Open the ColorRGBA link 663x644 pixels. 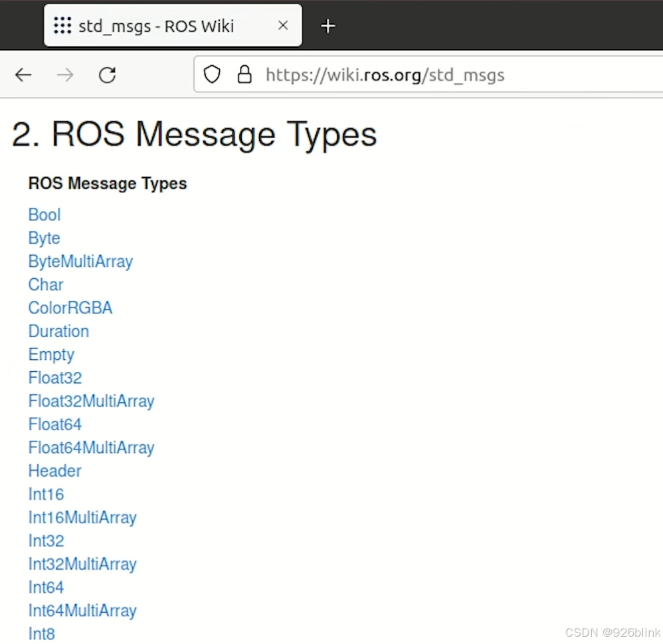pyautogui.click(x=70, y=308)
